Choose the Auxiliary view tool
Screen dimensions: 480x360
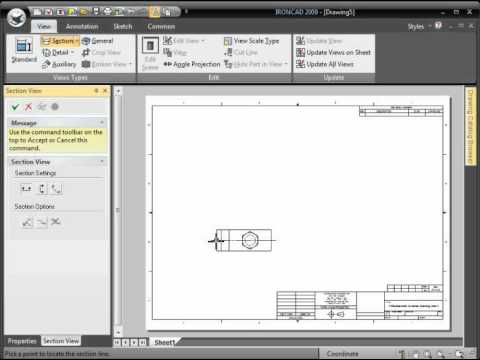pyautogui.click(x=59, y=64)
